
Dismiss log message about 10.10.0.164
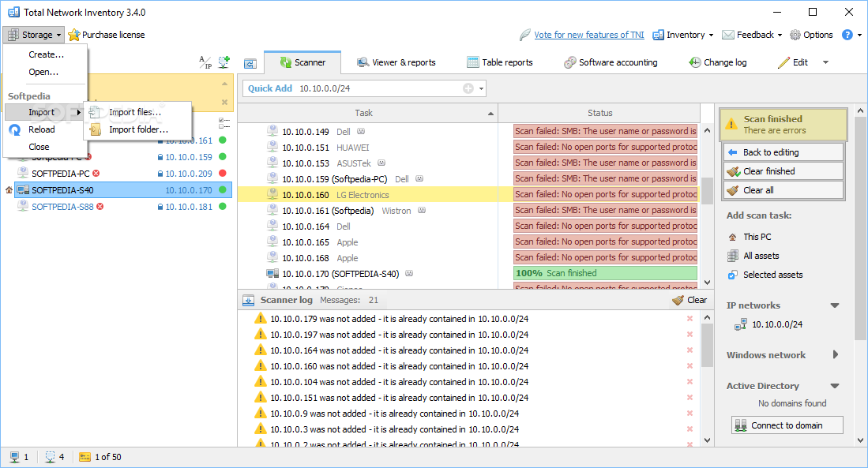click(690, 350)
